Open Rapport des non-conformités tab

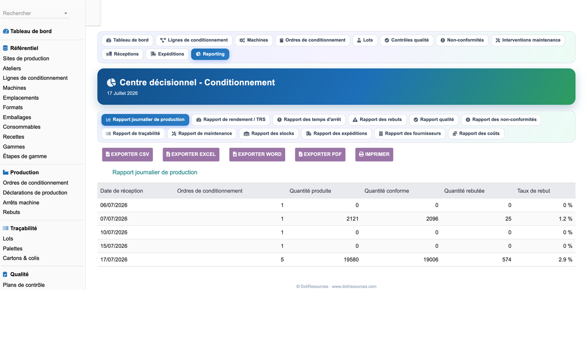(501, 120)
